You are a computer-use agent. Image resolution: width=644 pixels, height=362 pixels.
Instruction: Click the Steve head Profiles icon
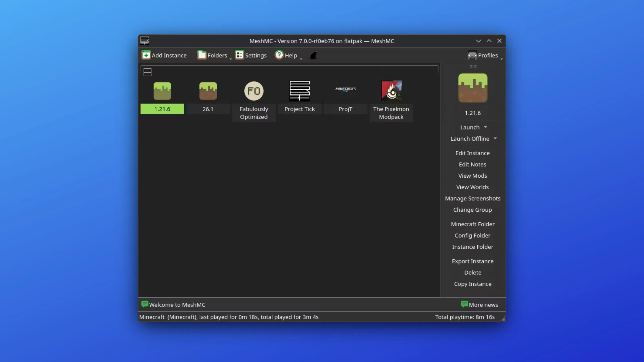point(472,55)
